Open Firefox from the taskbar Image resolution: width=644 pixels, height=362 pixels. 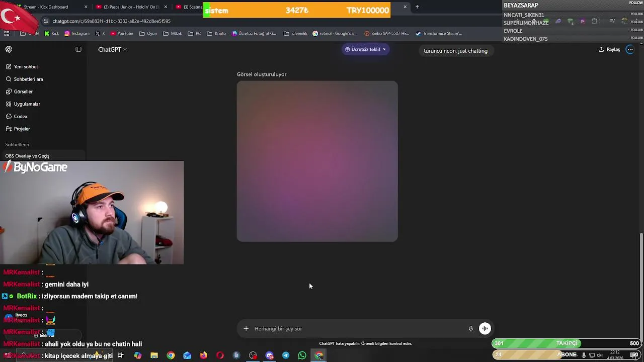coord(203,355)
